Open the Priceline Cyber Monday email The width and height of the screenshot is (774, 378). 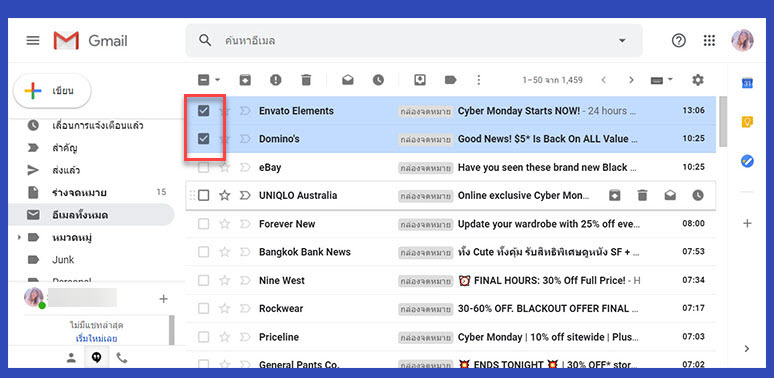[450, 338]
